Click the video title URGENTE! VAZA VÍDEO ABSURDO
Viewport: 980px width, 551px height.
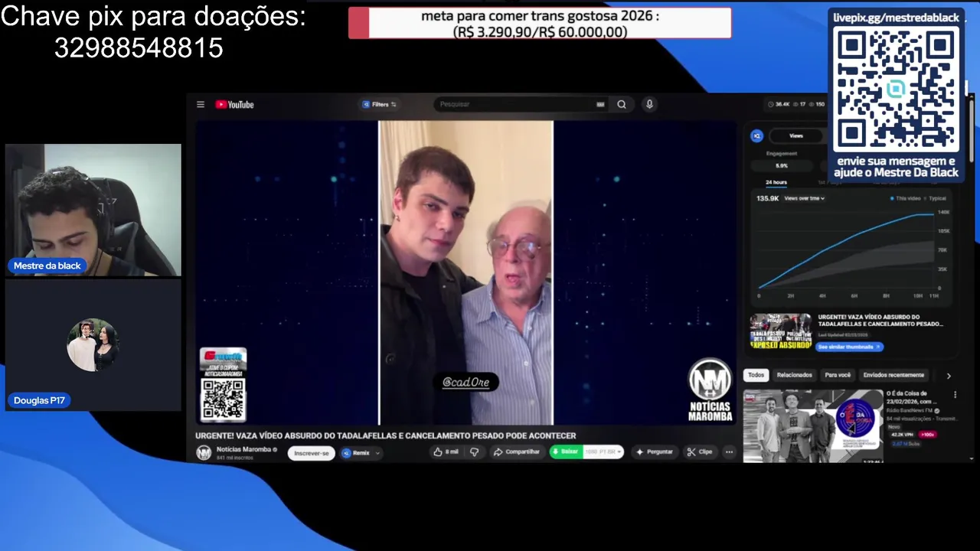(x=385, y=435)
